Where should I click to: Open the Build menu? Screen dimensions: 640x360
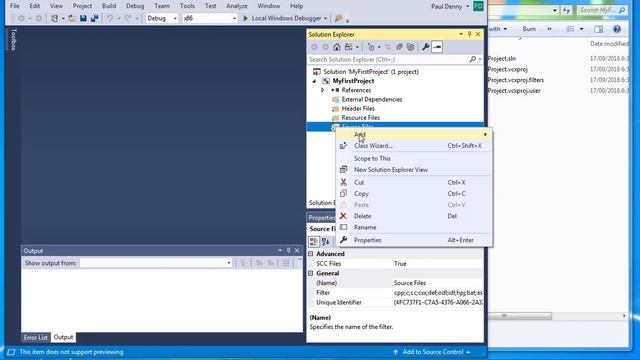pos(109,6)
